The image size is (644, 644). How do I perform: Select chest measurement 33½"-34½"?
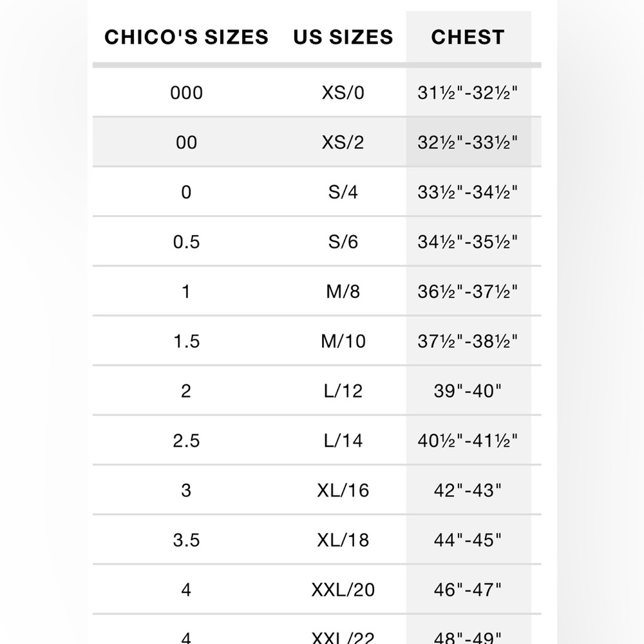click(x=468, y=192)
